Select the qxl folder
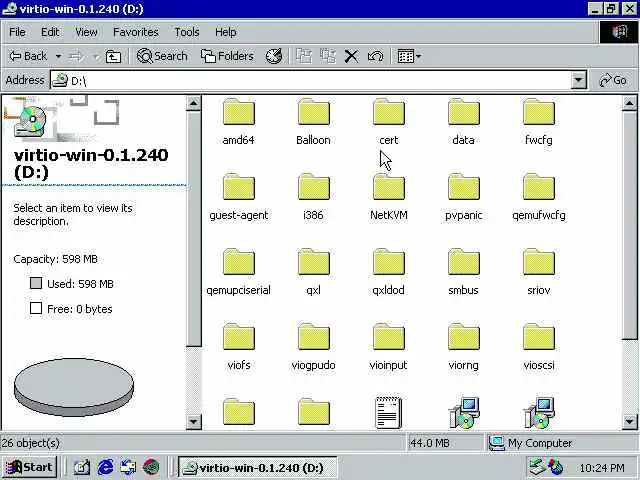640x480 pixels. (313, 262)
